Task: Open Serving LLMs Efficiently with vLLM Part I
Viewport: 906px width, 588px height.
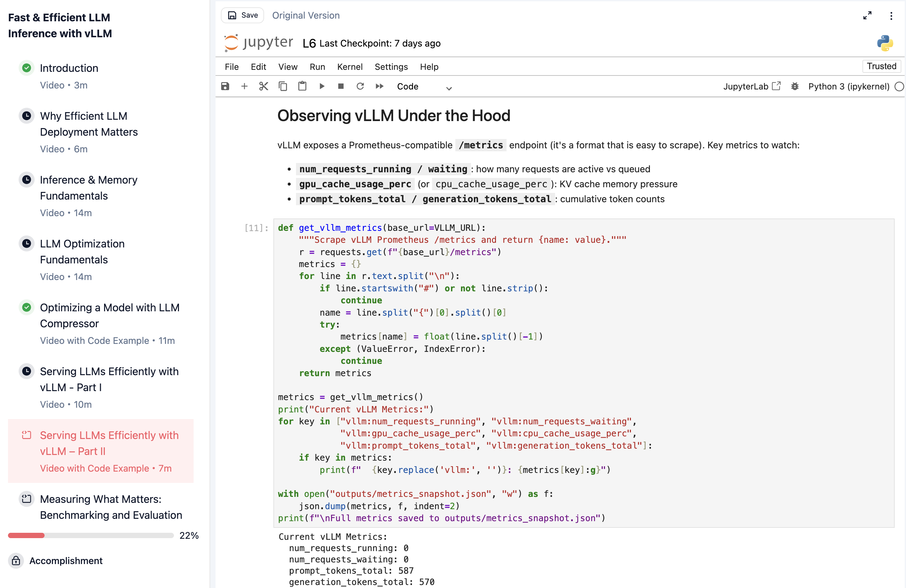Action: tap(109, 379)
